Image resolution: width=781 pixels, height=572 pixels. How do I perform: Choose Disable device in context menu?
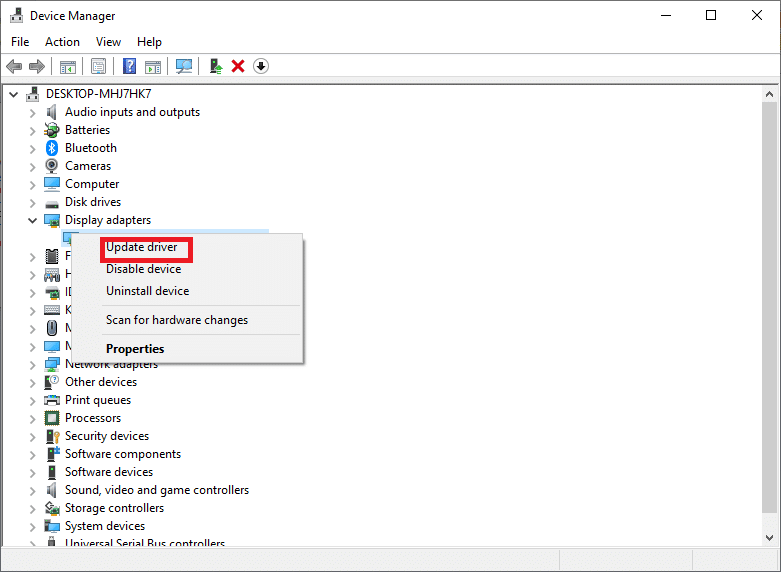pyautogui.click(x=144, y=269)
